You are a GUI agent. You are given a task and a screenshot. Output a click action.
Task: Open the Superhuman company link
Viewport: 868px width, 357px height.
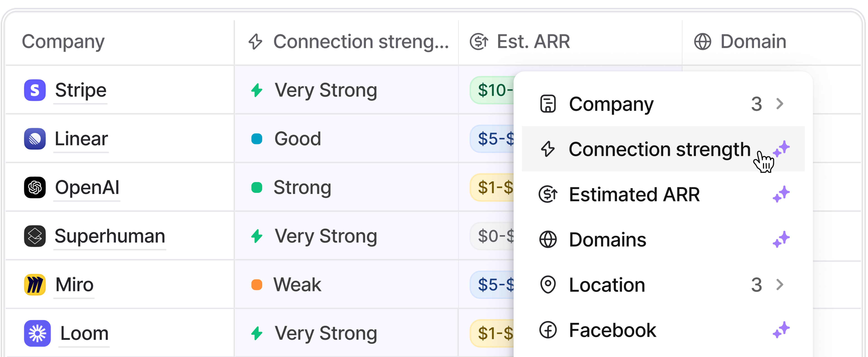pyautogui.click(x=109, y=236)
